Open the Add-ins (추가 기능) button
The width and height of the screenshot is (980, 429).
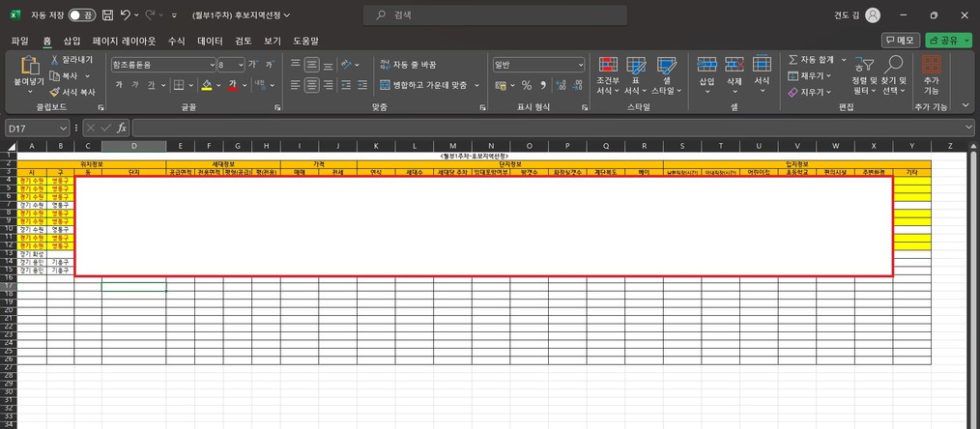pos(932,75)
